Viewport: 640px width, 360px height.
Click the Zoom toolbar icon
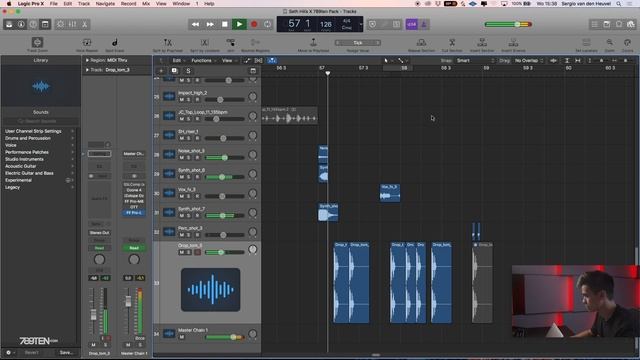tap(609, 42)
